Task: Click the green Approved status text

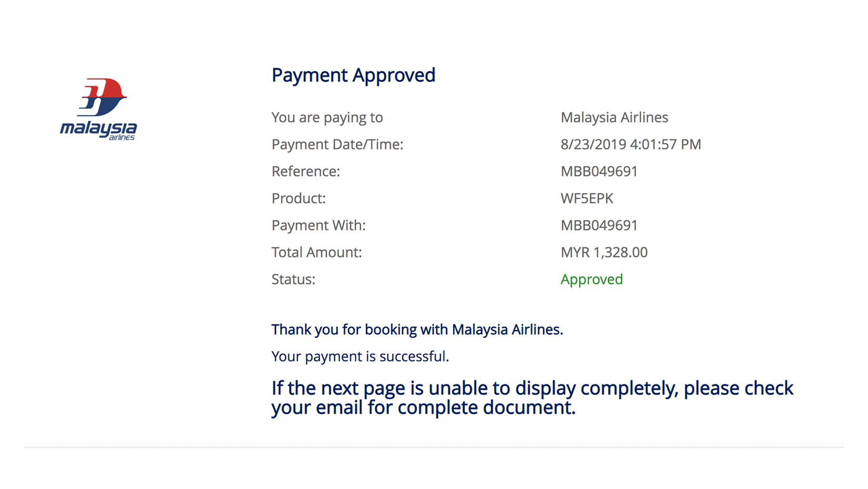Action: tap(591, 280)
